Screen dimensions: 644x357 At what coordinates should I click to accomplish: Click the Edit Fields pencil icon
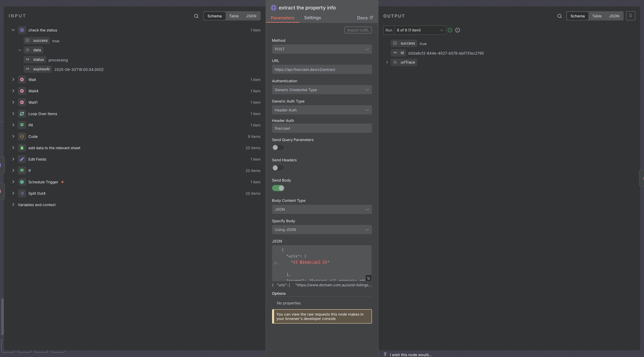pyautogui.click(x=22, y=159)
